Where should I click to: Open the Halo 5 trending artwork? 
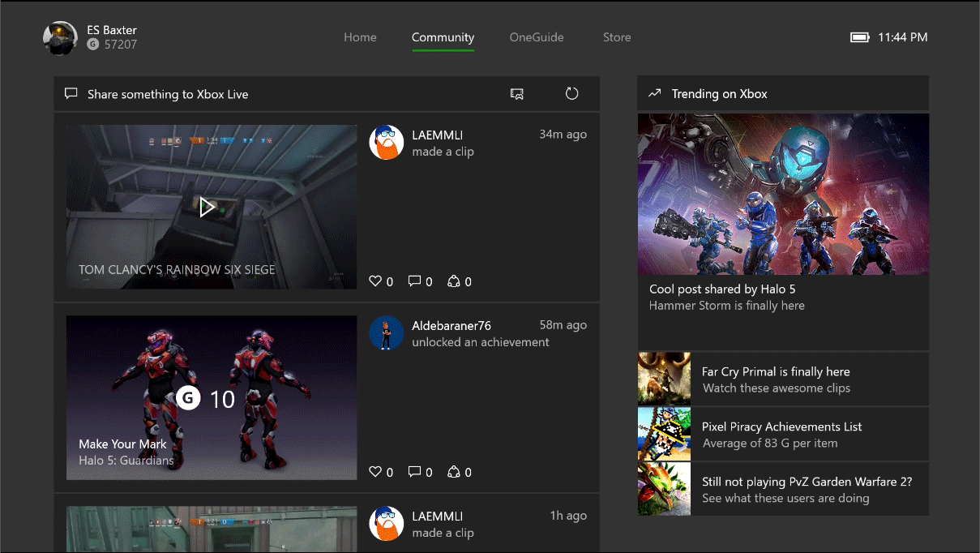pos(783,194)
